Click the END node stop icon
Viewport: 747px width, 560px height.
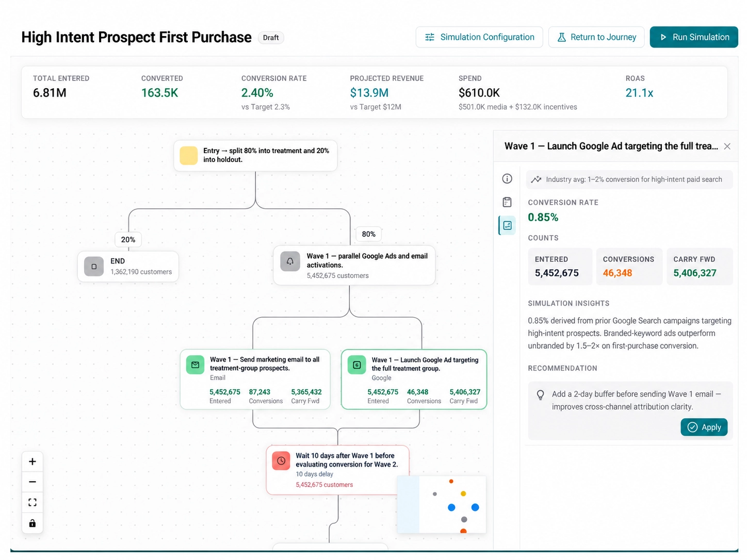pos(94,267)
